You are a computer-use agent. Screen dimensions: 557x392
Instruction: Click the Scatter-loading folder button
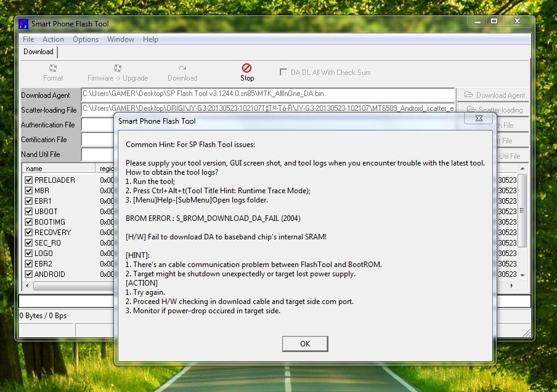point(494,110)
